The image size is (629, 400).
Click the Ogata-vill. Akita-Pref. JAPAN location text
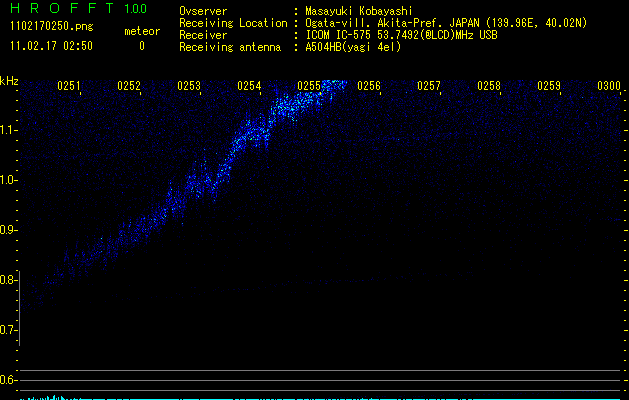point(446,23)
